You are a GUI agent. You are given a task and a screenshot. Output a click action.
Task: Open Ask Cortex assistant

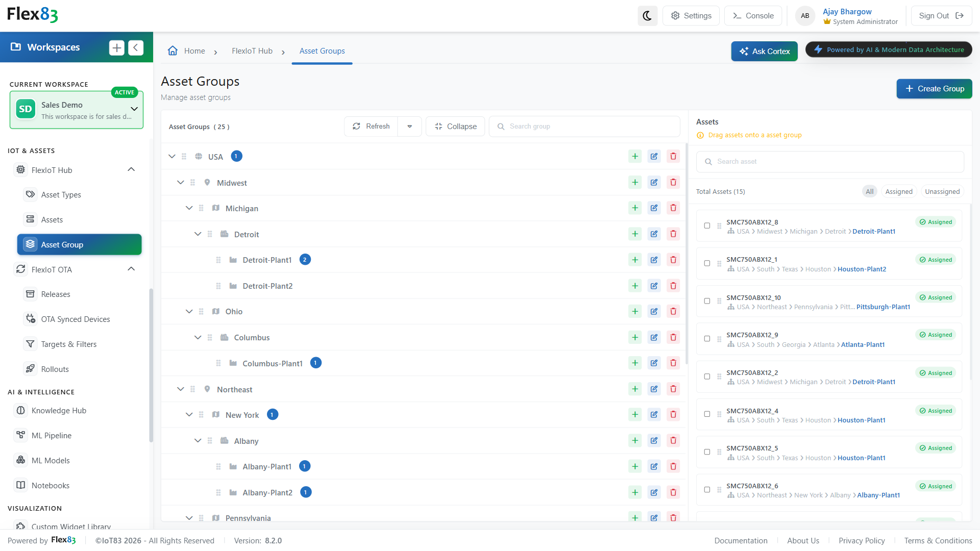(764, 52)
